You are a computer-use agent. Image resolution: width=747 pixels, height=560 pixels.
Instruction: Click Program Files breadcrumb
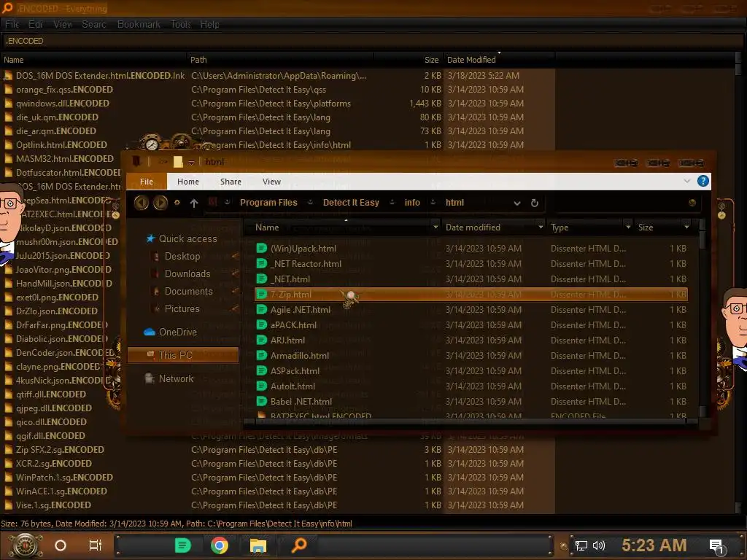pos(268,203)
